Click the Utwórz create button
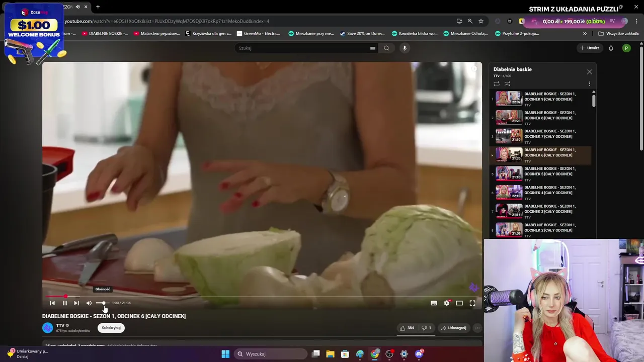The height and width of the screenshot is (362, 644). coord(590,48)
